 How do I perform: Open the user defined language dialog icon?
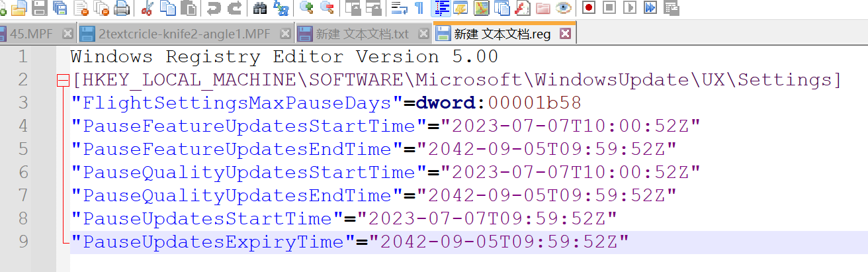point(460,8)
